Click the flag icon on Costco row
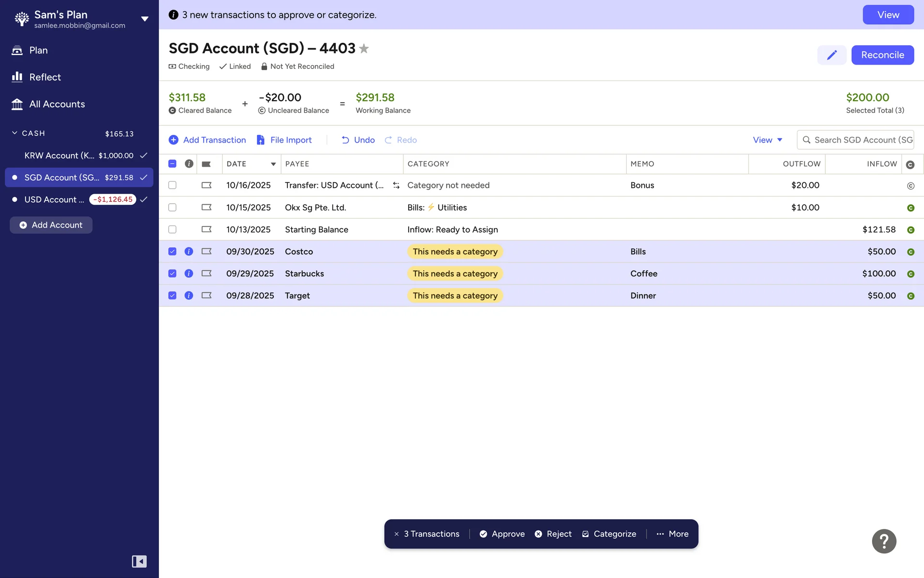This screenshot has height=578, width=924. click(206, 251)
